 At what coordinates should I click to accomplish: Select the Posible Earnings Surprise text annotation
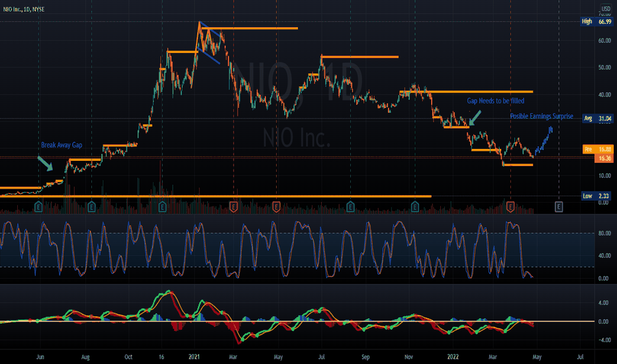click(x=542, y=116)
